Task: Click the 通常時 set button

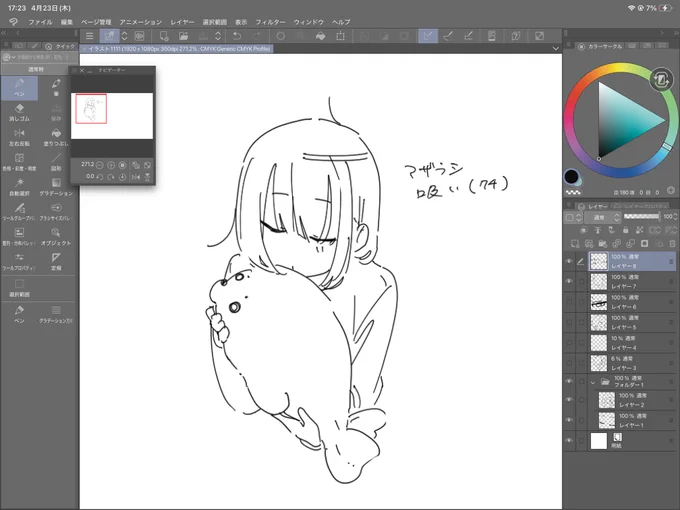Action: click(36, 69)
